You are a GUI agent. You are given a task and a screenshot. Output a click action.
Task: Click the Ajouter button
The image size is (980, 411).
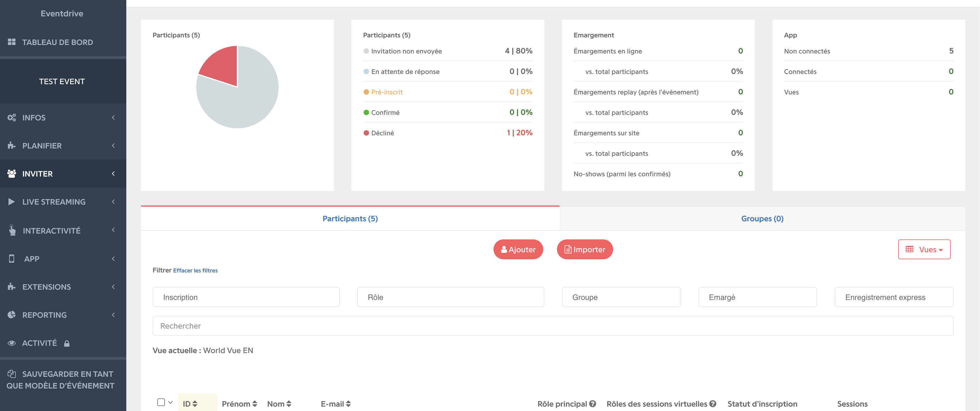pyautogui.click(x=518, y=249)
